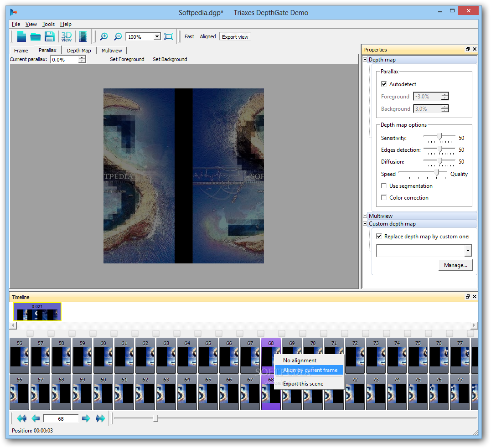
Task: Choose No alignment from context menu
Action: [x=309, y=360]
